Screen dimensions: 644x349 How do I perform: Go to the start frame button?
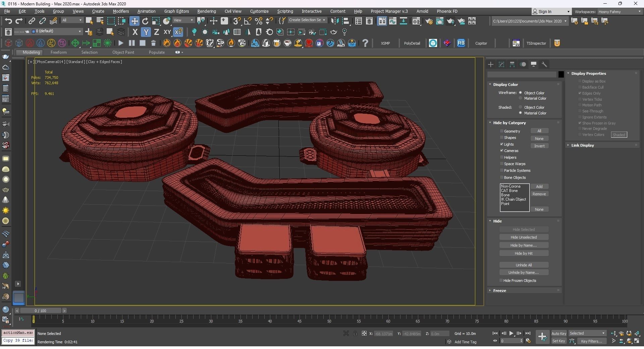(495, 333)
